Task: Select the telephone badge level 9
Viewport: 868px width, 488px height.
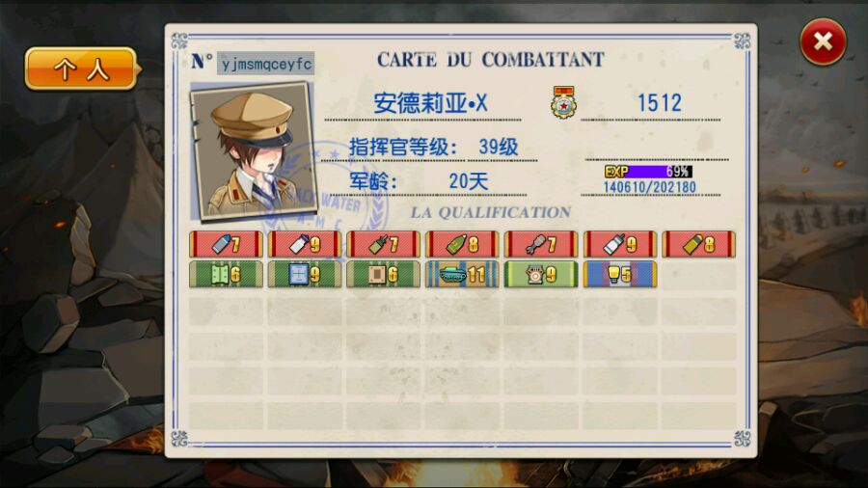Action: tap(541, 275)
